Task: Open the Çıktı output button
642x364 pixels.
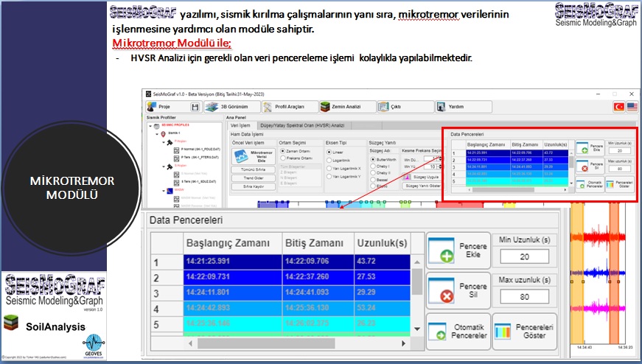Action: click(x=405, y=107)
